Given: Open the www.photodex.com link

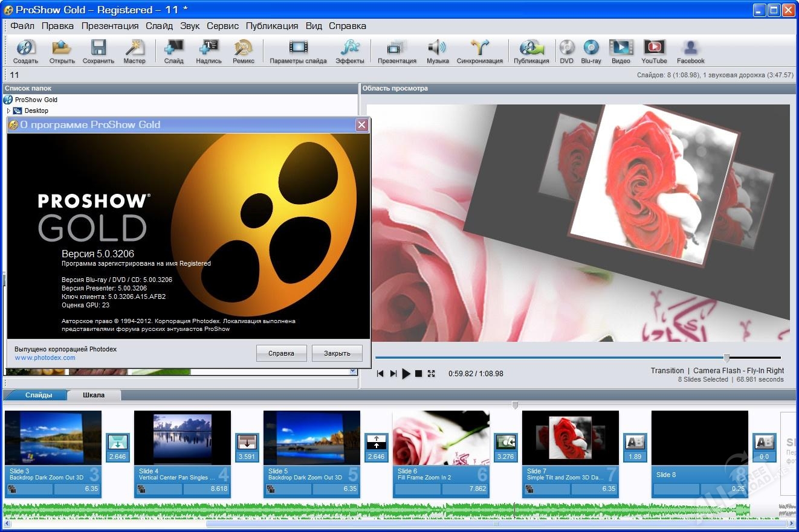Looking at the screenshot, I should pos(45,357).
